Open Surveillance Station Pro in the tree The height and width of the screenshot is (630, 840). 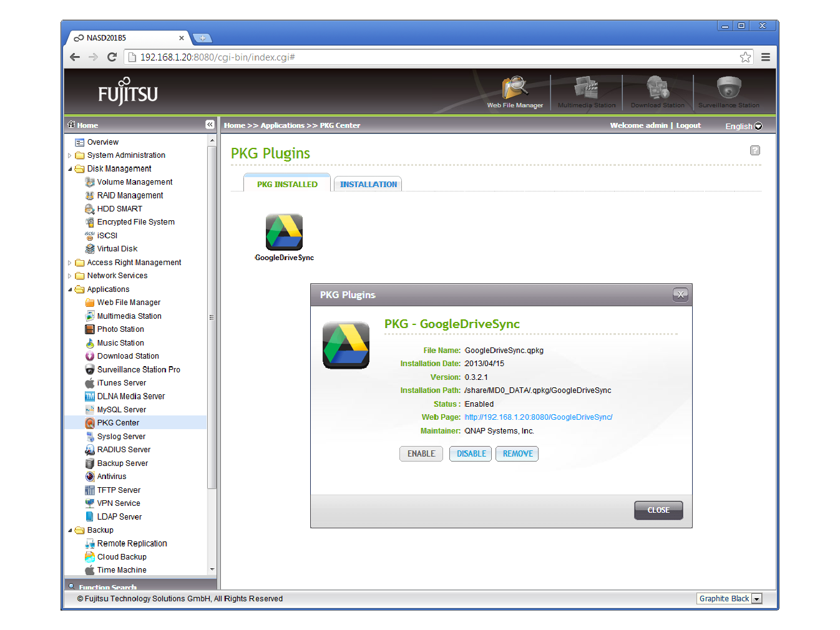point(139,370)
